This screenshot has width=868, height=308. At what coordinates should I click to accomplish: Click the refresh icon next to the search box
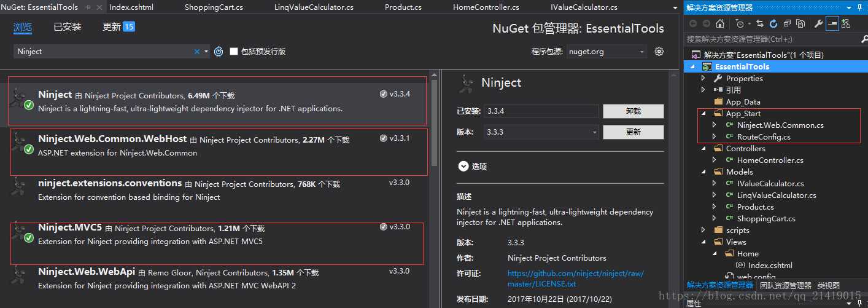point(219,52)
